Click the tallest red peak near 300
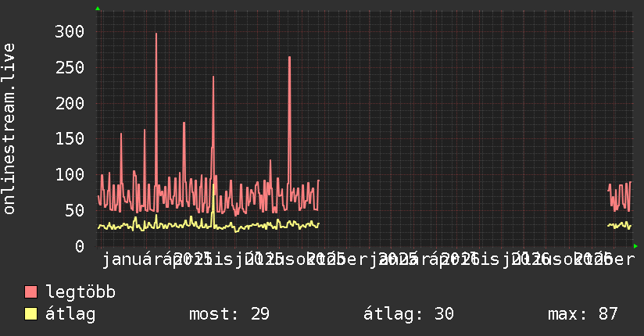 click(x=156, y=35)
